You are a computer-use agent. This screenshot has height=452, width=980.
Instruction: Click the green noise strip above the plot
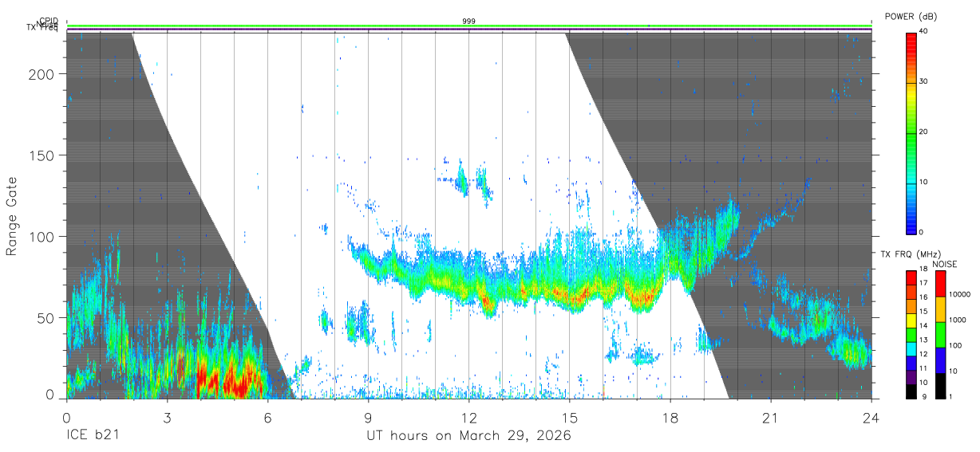pyautogui.click(x=469, y=26)
